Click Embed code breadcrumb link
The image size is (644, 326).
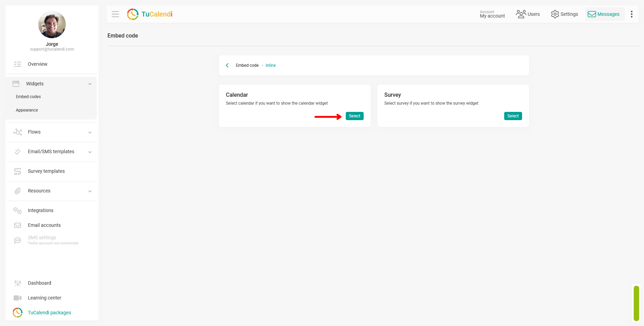(x=247, y=65)
